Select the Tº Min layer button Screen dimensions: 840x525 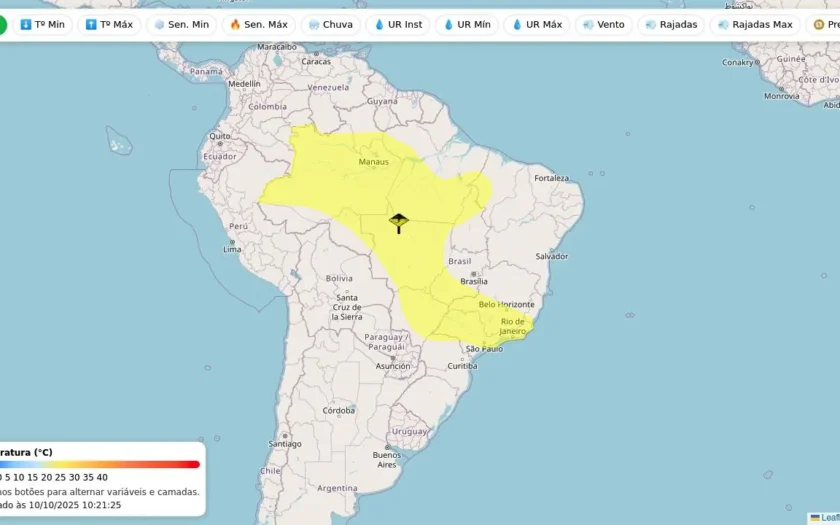pos(42,25)
